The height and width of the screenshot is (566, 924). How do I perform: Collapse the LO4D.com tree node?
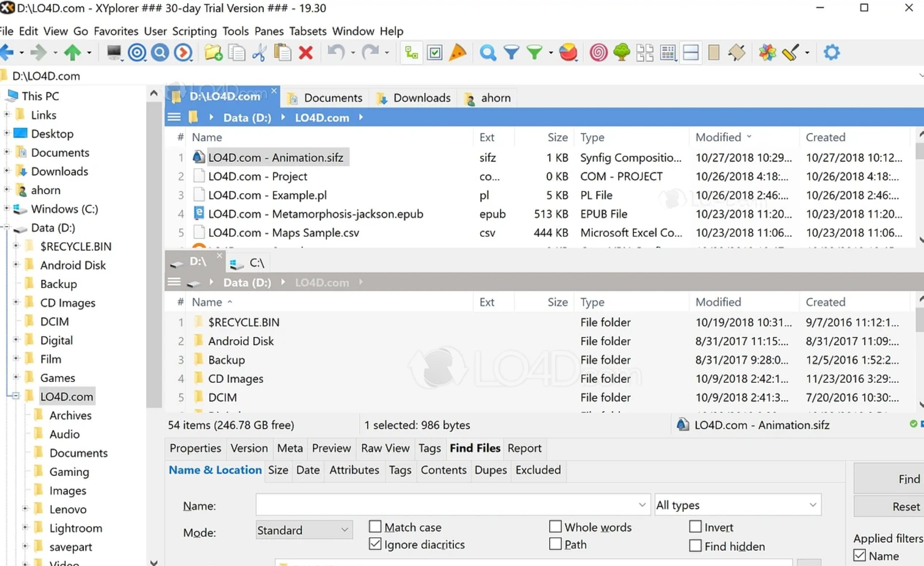(16, 396)
